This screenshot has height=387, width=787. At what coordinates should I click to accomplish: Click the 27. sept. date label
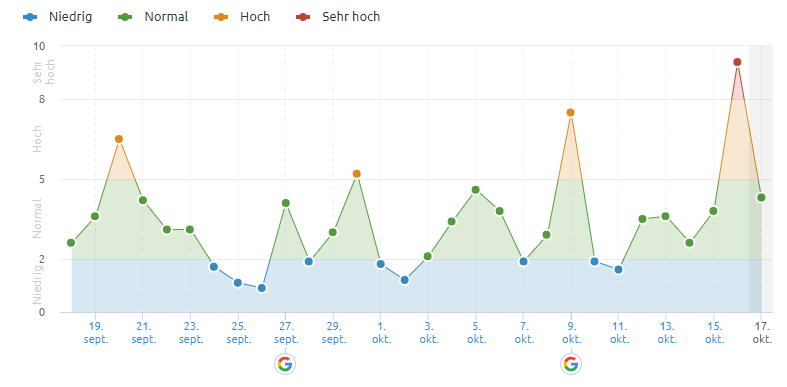(x=287, y=333)
